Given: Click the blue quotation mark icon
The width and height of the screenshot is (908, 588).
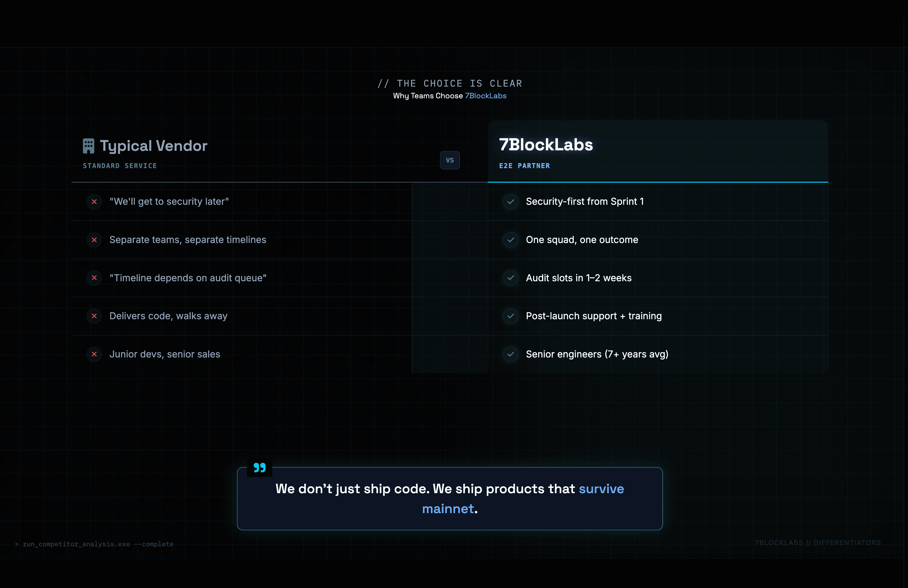Looking at the screenshot, I should 259,467.
